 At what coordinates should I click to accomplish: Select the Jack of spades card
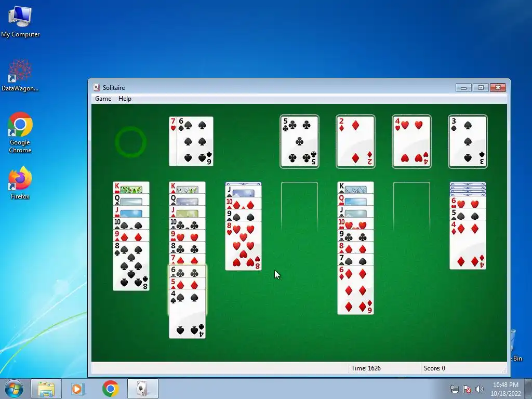tap(243, 191)
